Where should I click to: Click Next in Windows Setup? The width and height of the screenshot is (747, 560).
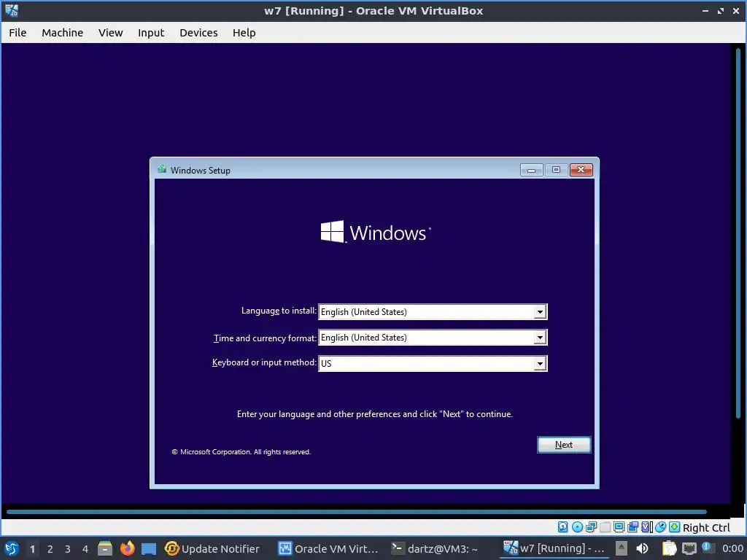pos(564,445)
